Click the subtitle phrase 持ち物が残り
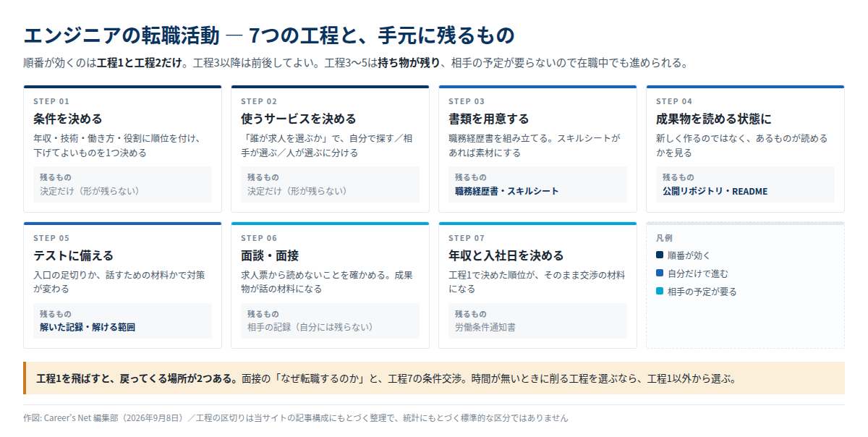Image resolution: width=868 pixels, height=437 pixels. [x=409, y=63]
